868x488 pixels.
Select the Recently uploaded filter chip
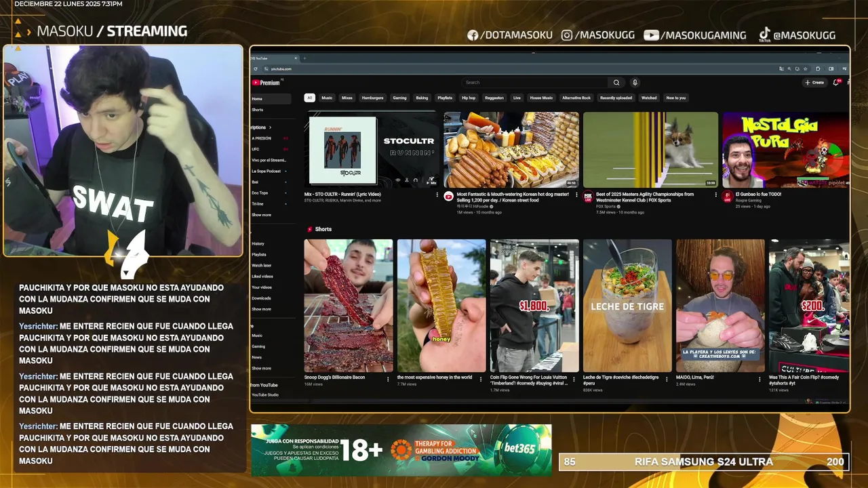coord(616,98)
